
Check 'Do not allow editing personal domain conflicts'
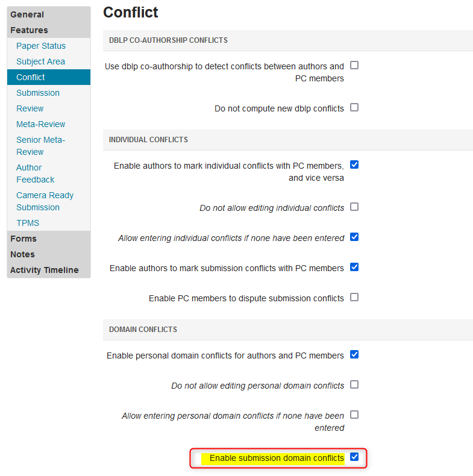tap(354, 384)
